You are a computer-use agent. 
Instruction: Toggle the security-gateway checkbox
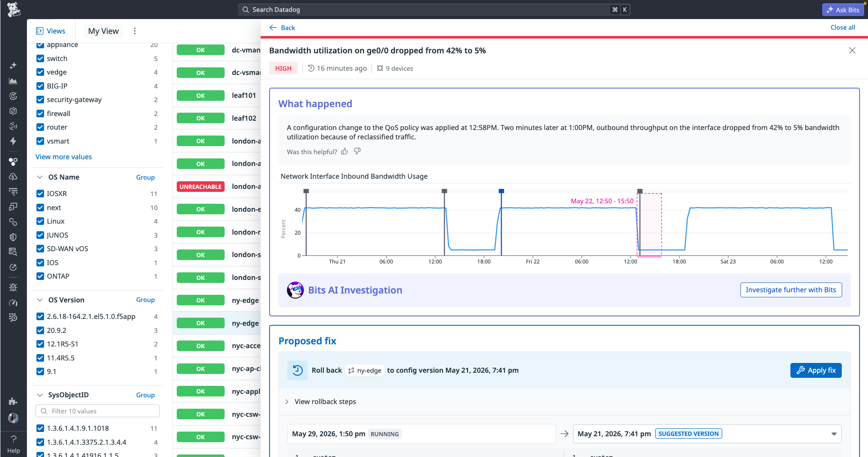(x=40, y=100)
